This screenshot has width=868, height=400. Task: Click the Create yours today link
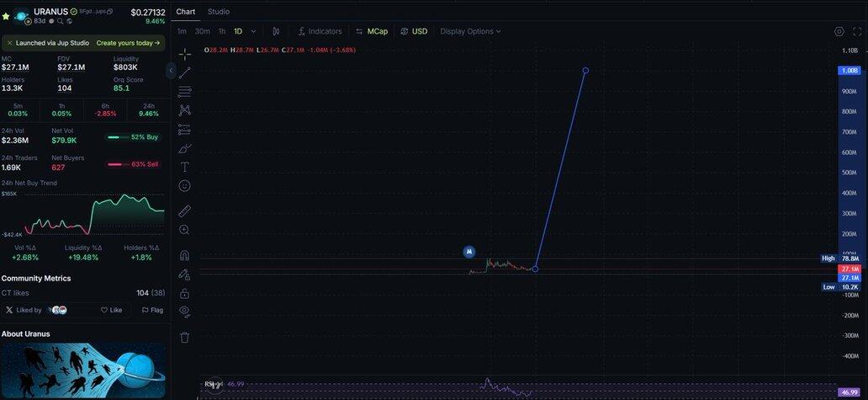click(x=128, y=43)
